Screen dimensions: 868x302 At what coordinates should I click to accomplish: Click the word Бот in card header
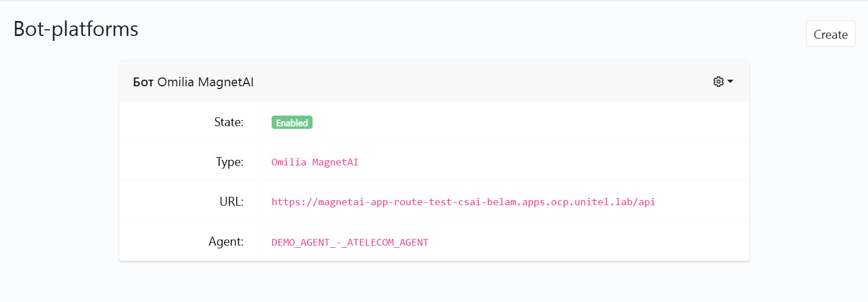(x=143, y=82)
